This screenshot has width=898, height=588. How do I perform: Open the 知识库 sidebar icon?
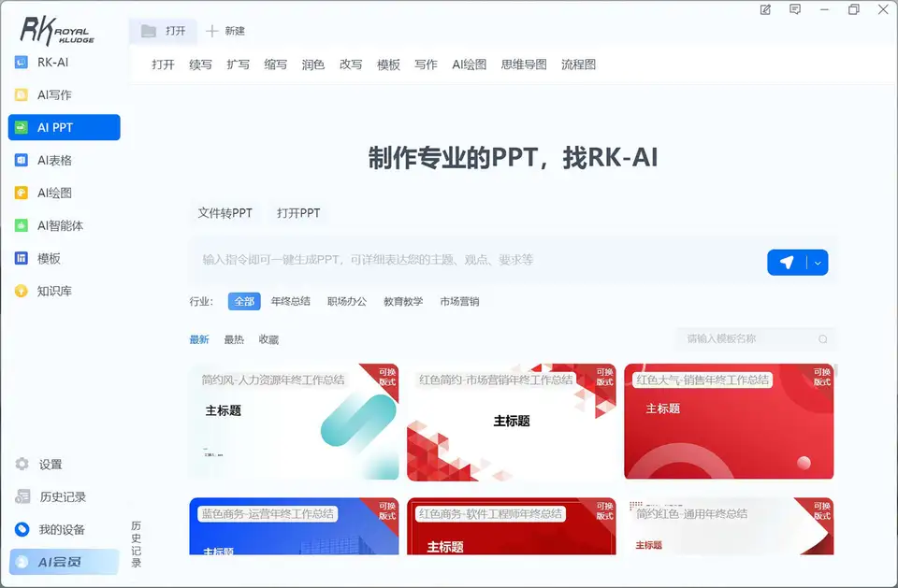coord(22,291)
